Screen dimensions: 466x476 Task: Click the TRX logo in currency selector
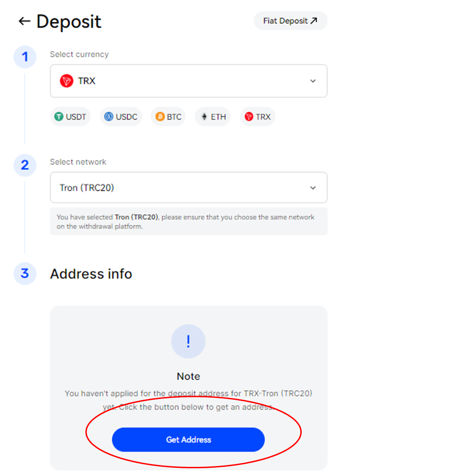coord(67,81)
